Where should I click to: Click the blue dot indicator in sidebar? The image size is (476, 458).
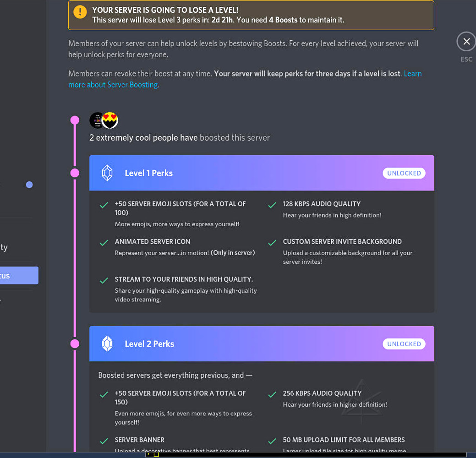point(29,185)
